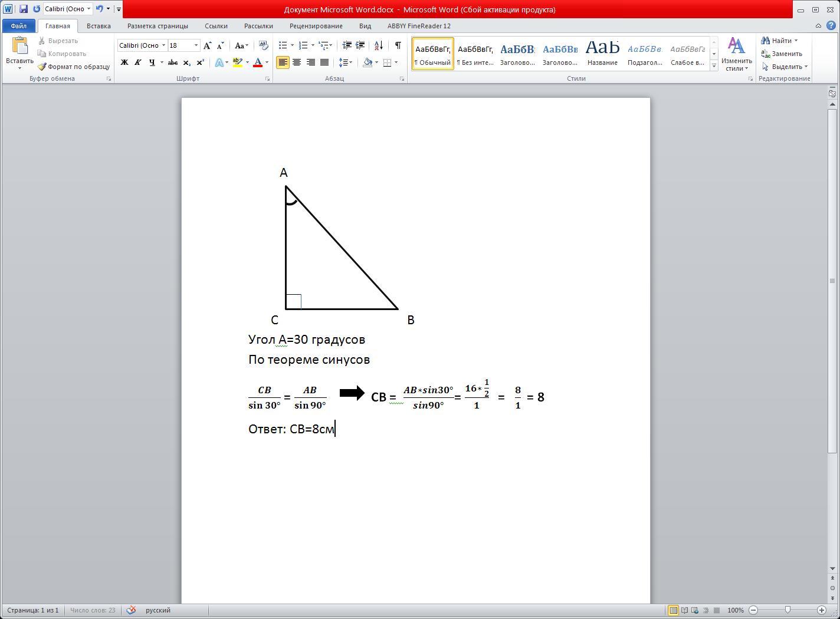
Task: Clear all formatting with the eraser icon
Action: 264,45
